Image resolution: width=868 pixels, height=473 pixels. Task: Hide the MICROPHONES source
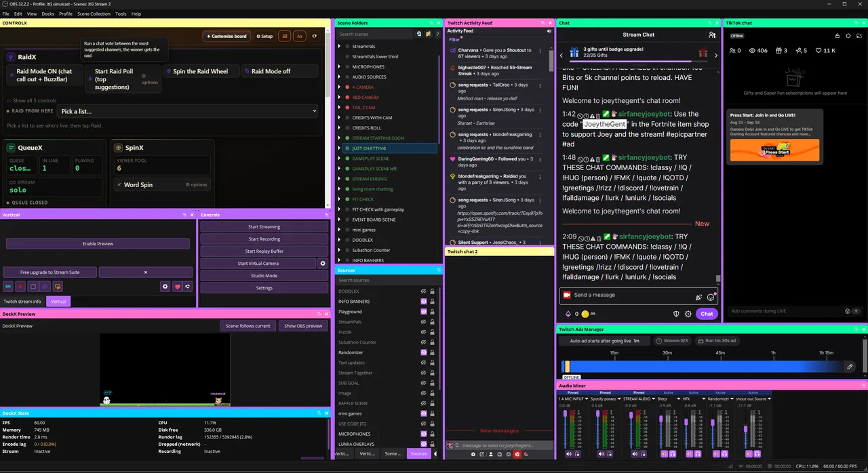423,434
